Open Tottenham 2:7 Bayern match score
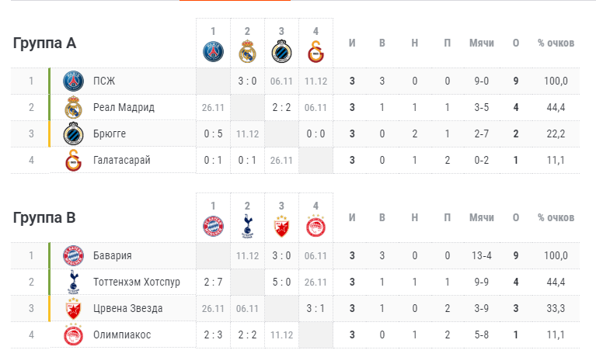The width and height of the screenshot is (596, 364). click(213, 282)
